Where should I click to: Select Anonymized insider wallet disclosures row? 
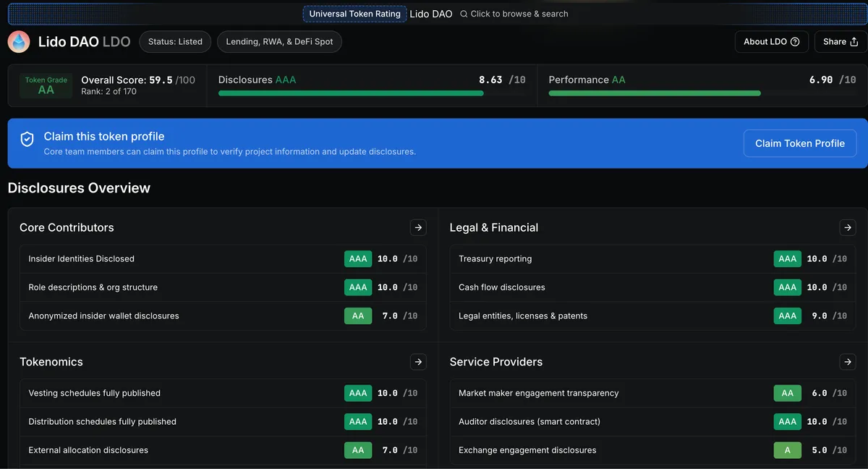tap(223, 316)
